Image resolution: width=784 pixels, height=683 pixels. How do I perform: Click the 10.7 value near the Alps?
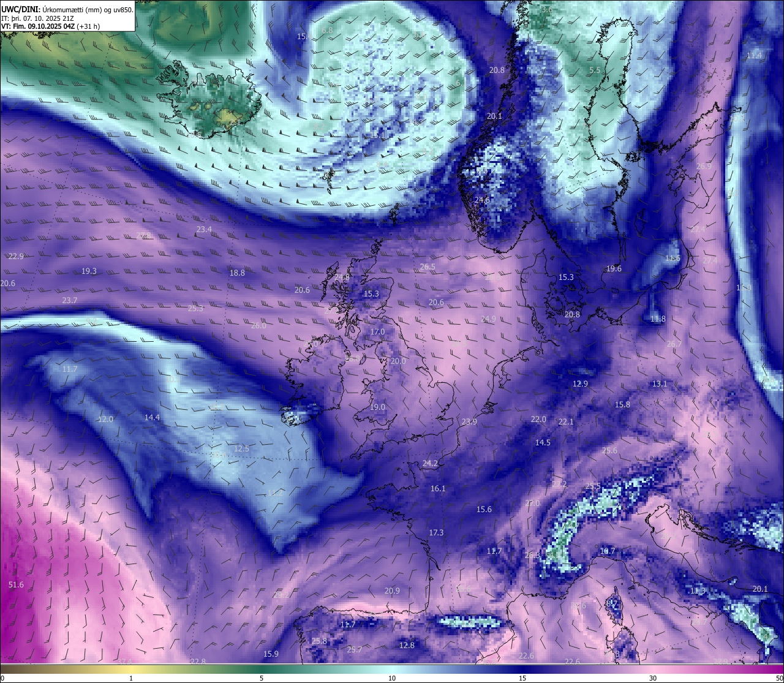click(x=607, y=551)
